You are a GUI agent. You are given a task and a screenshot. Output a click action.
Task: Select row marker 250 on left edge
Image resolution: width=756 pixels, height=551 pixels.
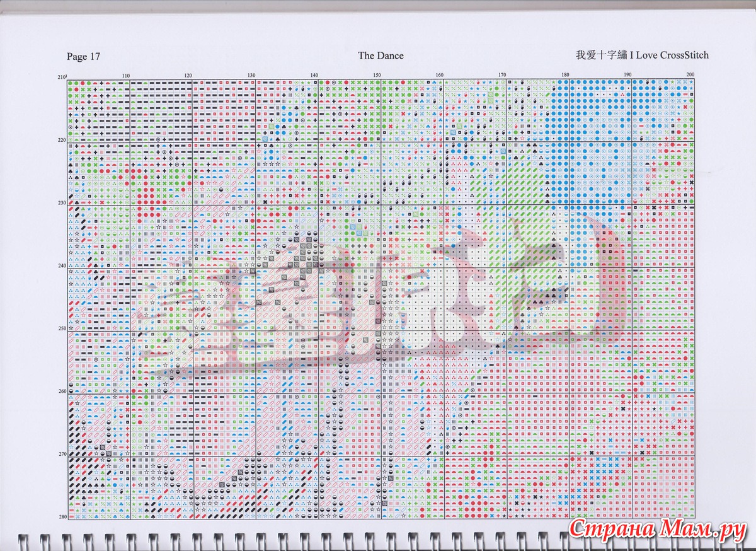(x=61, y=328)
